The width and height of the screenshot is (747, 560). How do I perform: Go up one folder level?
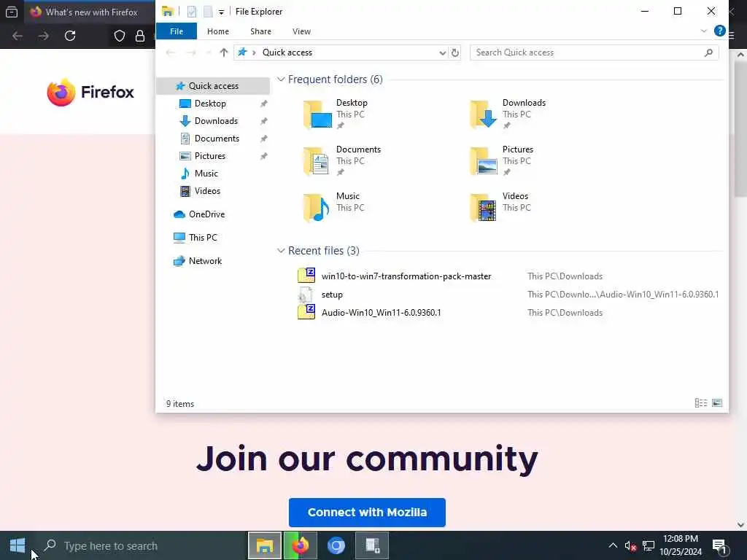(x=223, y=52)
